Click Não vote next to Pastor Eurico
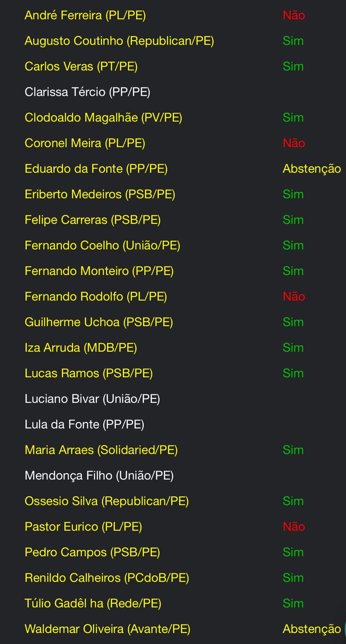The height and width of the screenshot is (644, 346). coord(294,527)
